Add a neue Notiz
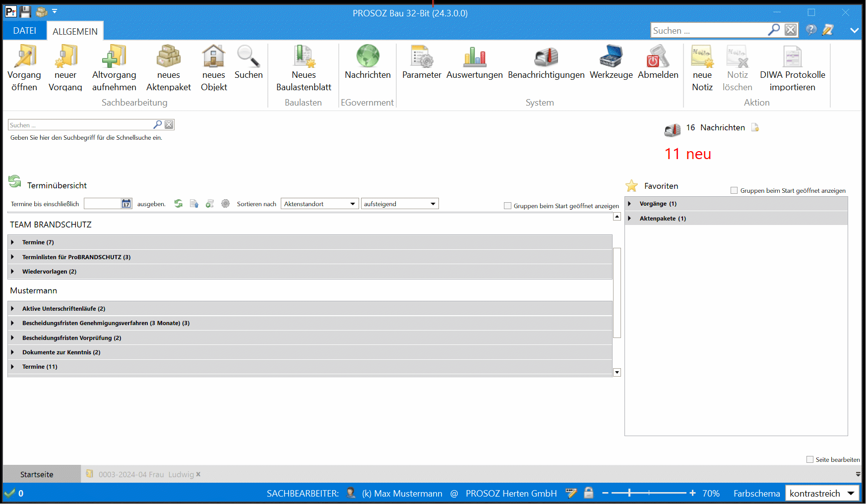The height and width of the screenshot is (504, 866). pyautogui.click(x=702, y=68)
